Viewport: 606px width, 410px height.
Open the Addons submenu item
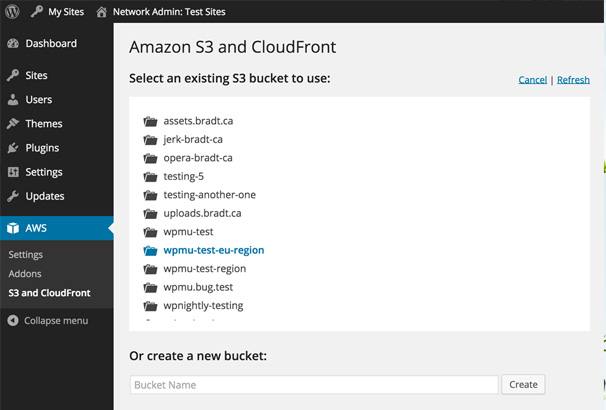(x=26, y=274)
